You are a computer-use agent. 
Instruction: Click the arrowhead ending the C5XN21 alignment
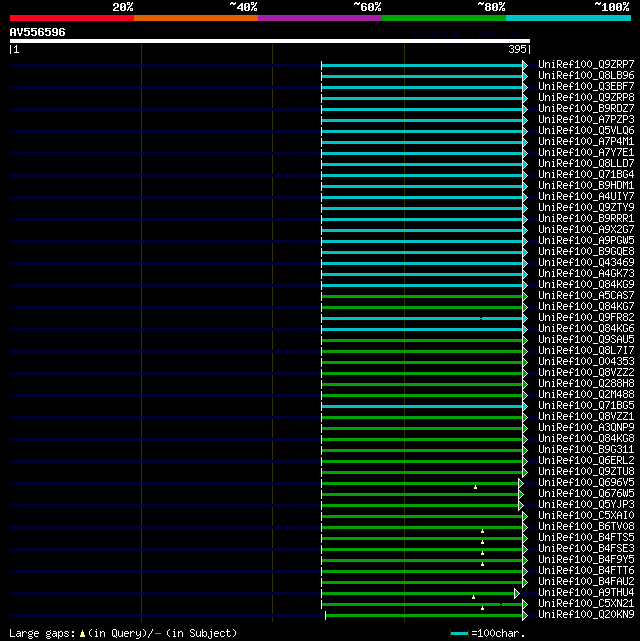click(525, 604)
